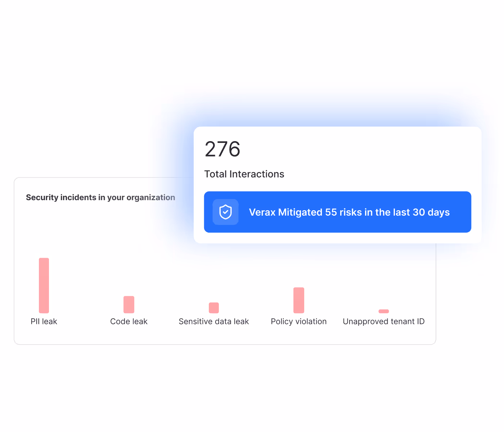The image size is (504, 432).
Task: Select the Unapproved tenant ID bar
Action: (x=384, y=311)
